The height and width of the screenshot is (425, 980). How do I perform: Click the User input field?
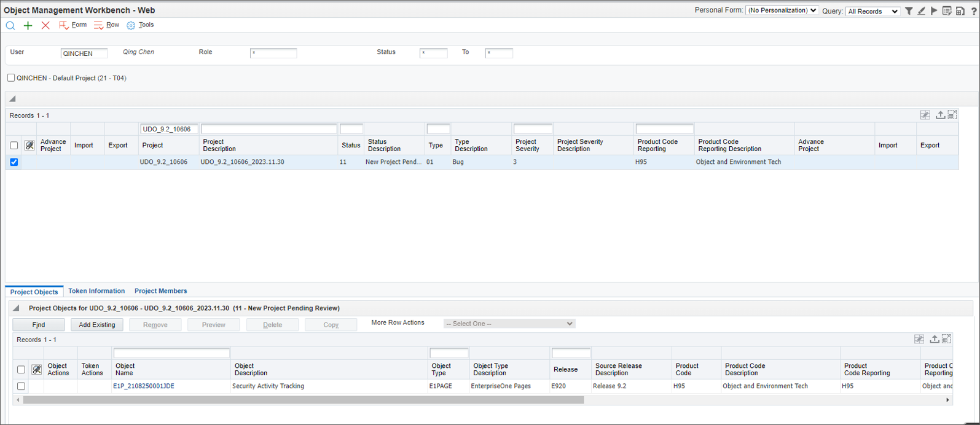pyautogui.click(x=84, y=53)
